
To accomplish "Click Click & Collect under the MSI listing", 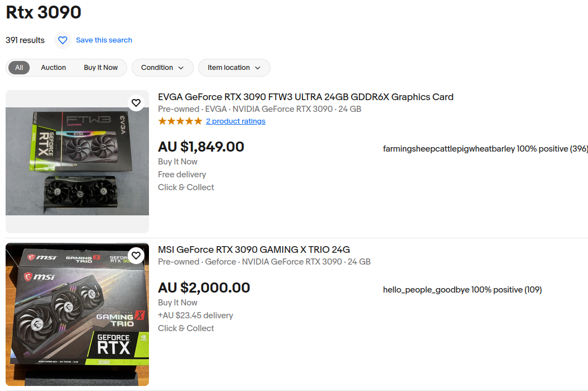I will 186,328.
